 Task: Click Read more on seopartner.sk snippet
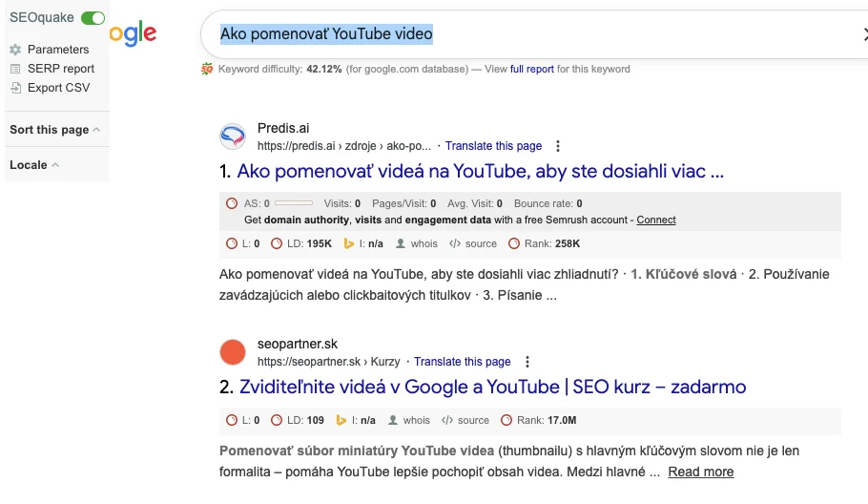pyautogui.click(x=701, y=472)
